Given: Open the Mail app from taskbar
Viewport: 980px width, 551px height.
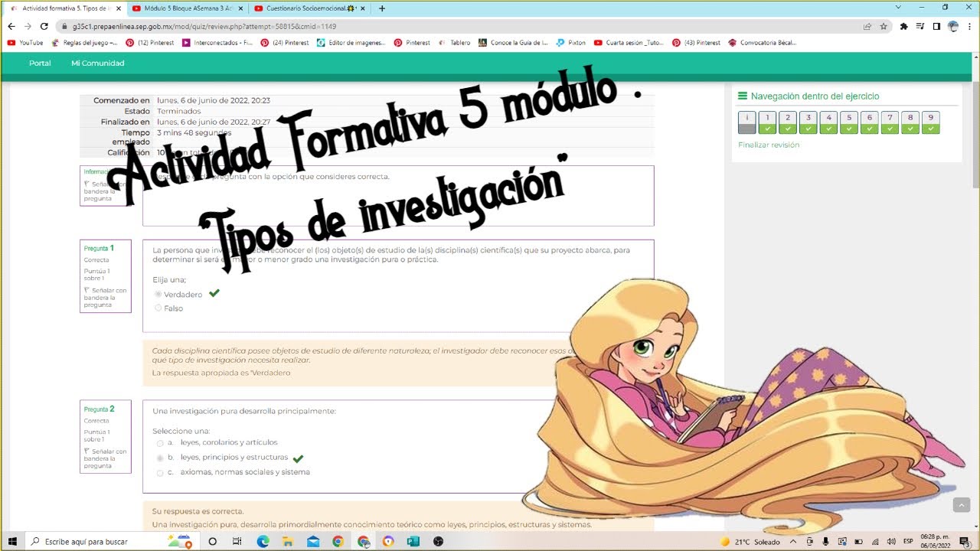Looking at the screenshot, I should point(313,541).
